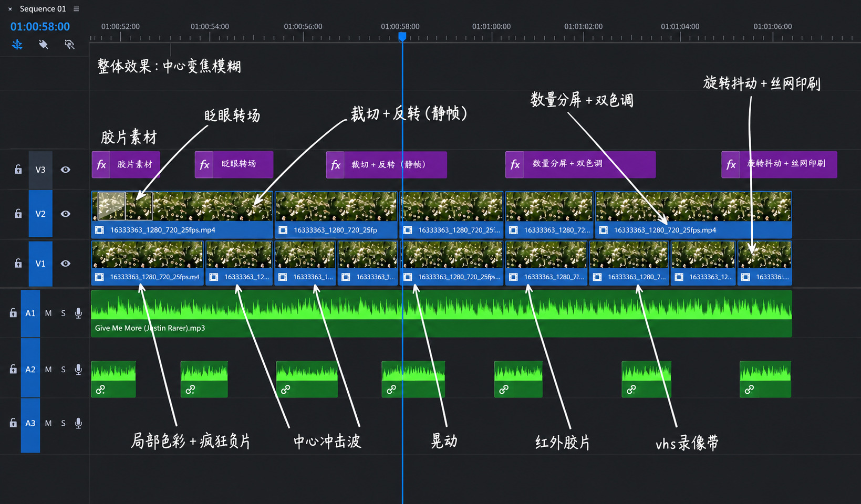Toggle lock on track V3
861x504 pixels.
(18, 170)
